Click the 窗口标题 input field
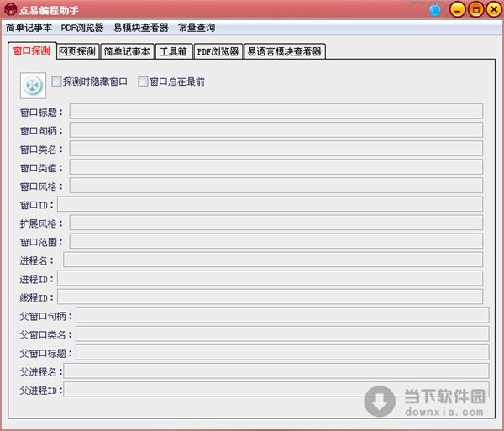The image size is (504, 431). pos(276,112)
